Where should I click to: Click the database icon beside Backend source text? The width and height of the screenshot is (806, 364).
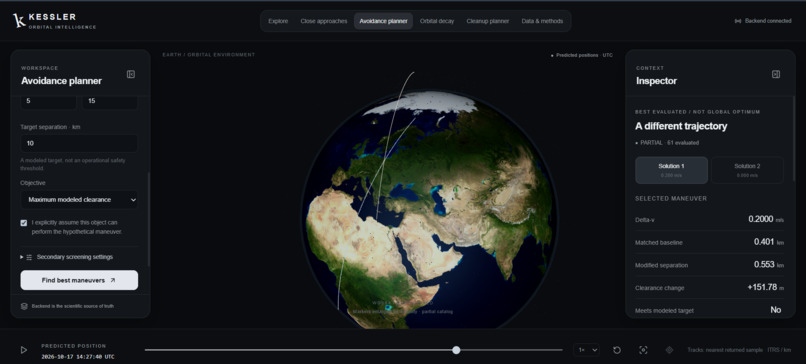coord(24,306)
